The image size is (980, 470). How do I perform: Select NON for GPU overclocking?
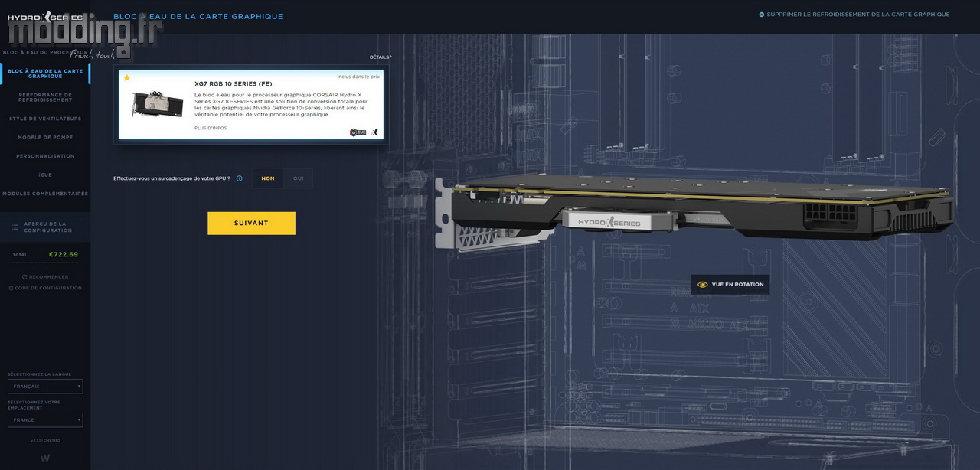pos(268,178)
